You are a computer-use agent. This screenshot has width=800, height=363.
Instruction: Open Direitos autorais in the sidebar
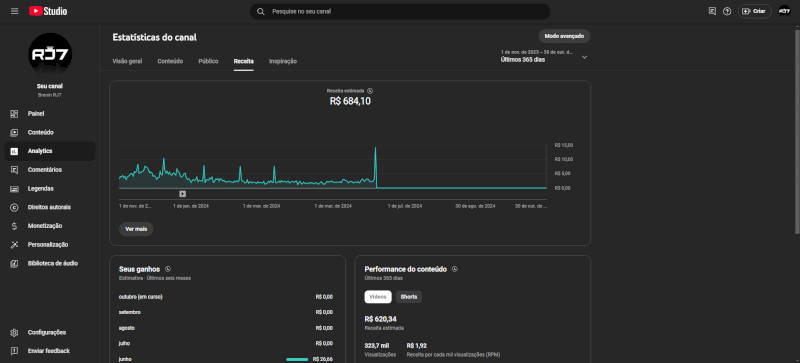(x=50, y=207)
